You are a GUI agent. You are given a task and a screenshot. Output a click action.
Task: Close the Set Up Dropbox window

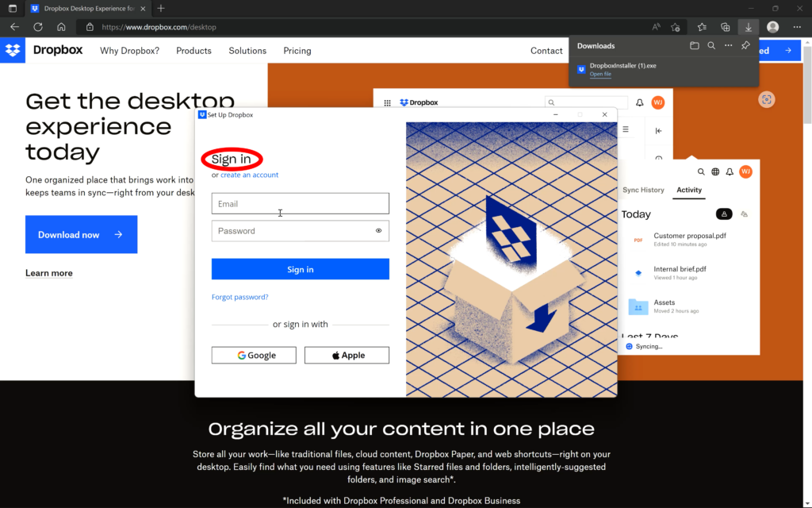click(604, 114)
